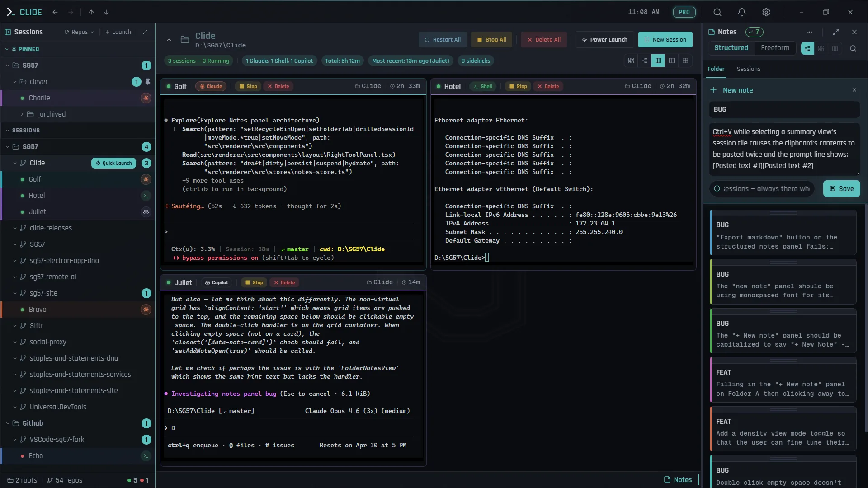Viewport: 868px width, 488px height.
Task: Click the down arrow in title bar
Action: tap(106, 12)
